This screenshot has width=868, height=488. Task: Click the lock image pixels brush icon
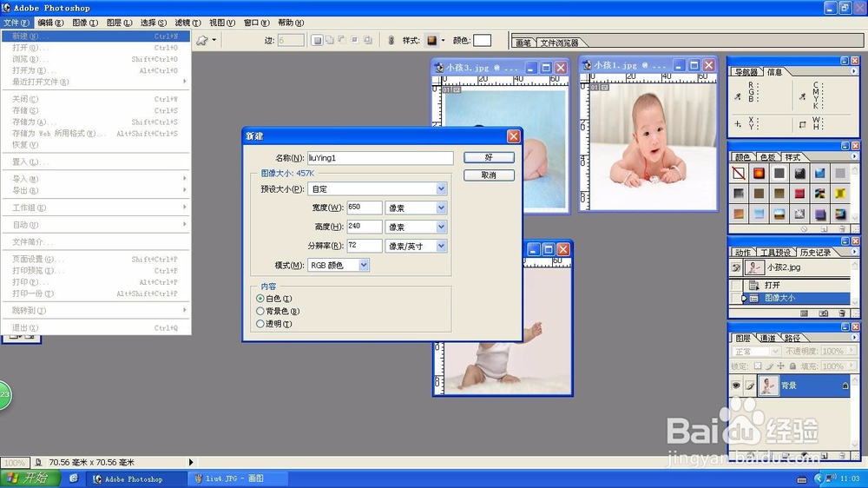[x=769, y=366]
